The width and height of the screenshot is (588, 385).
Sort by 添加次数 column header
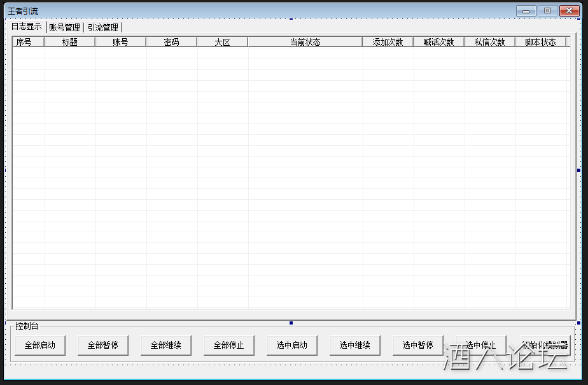pos(388,42)
